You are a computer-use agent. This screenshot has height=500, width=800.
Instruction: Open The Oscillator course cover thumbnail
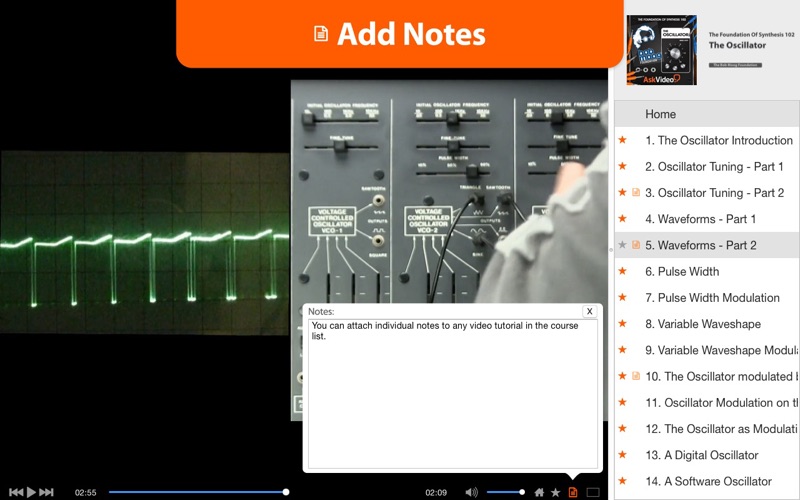(662, 49)
